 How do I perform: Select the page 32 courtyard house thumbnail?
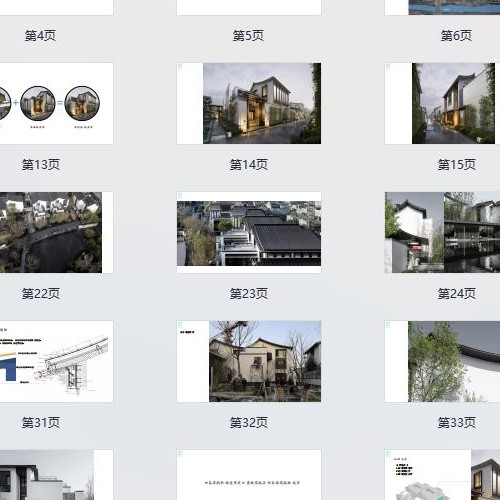click(x=249, y=361)
